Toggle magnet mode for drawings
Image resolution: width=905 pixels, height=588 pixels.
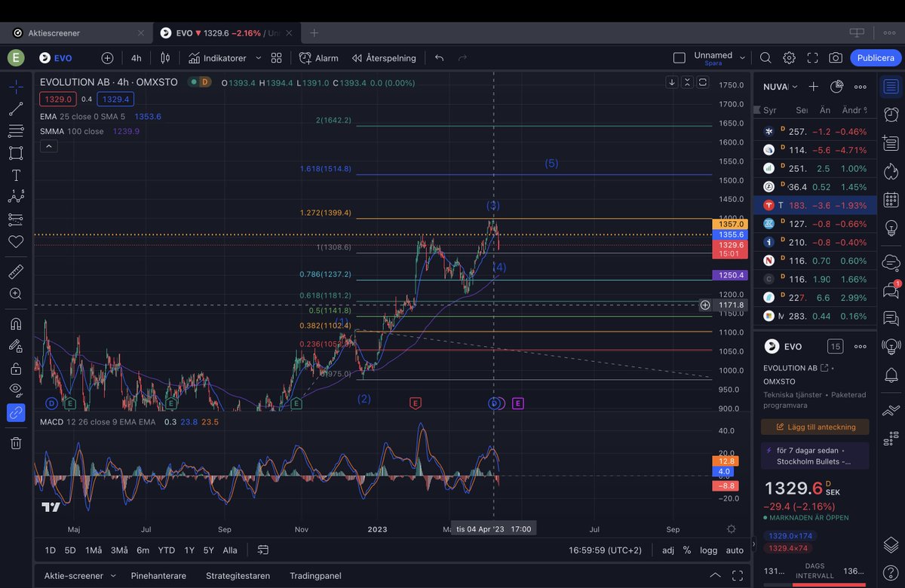pyautogui.click(x=16, y=325)
